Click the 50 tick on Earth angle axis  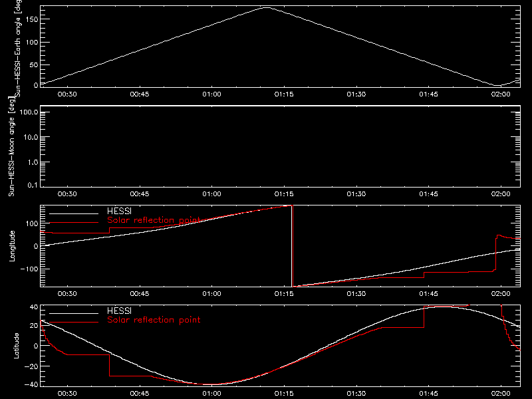click(34, 65)
